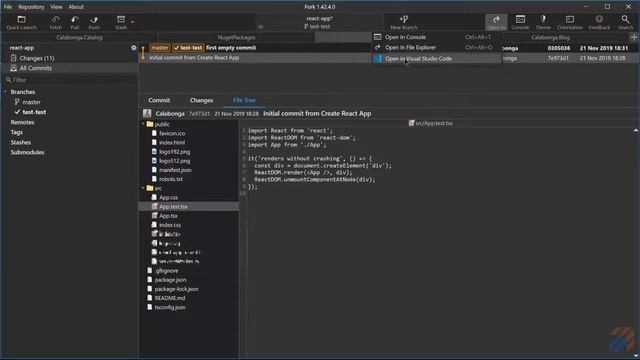Open react-app repository settings gear
Viewport: 640px width, 360px height.
pyautogui.click(x=133, y=48)
